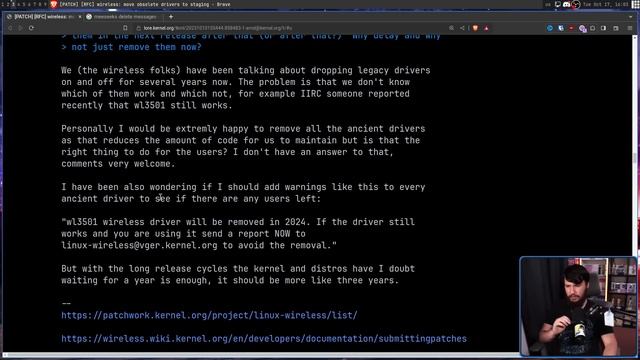Click the zoom magnifier icon in address bar
The width and height of the screenshot is (640, 360).
(451, 28)
